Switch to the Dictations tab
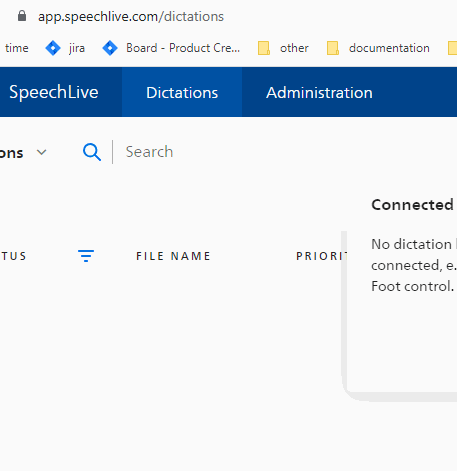 coord(182,92)
